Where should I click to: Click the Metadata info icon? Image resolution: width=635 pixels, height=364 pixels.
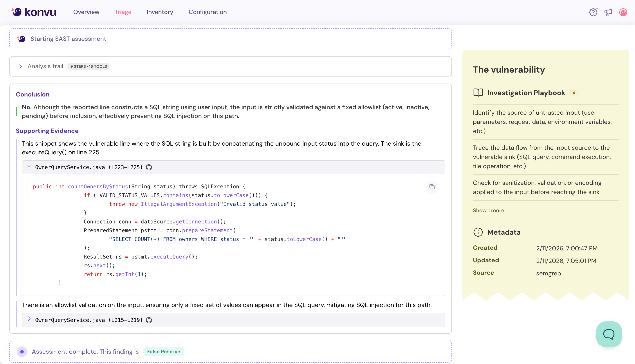[x=478, y=232]
